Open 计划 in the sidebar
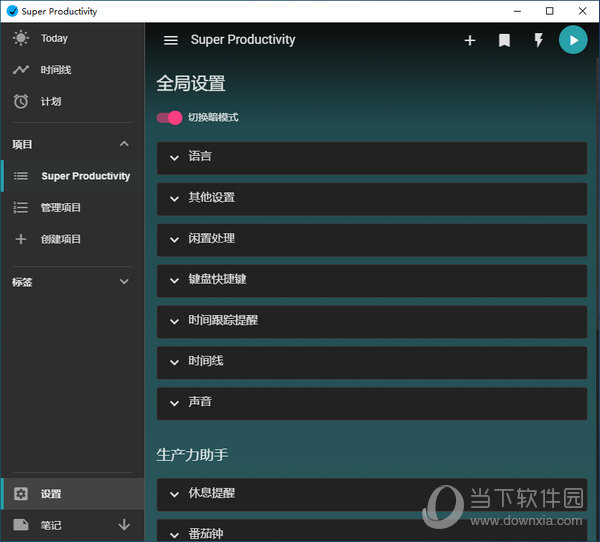Screen dimensions: 600x542 coord(73,101)
